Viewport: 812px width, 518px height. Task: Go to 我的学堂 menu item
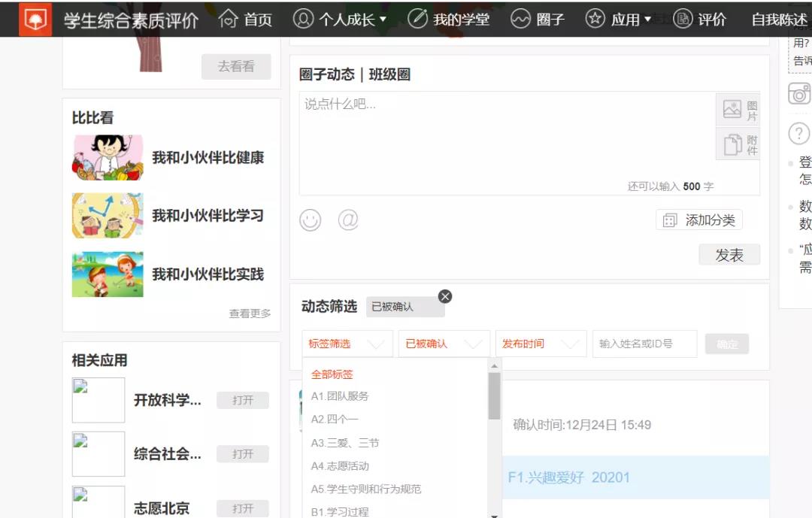pyautogui.click(x=461, y=20)
